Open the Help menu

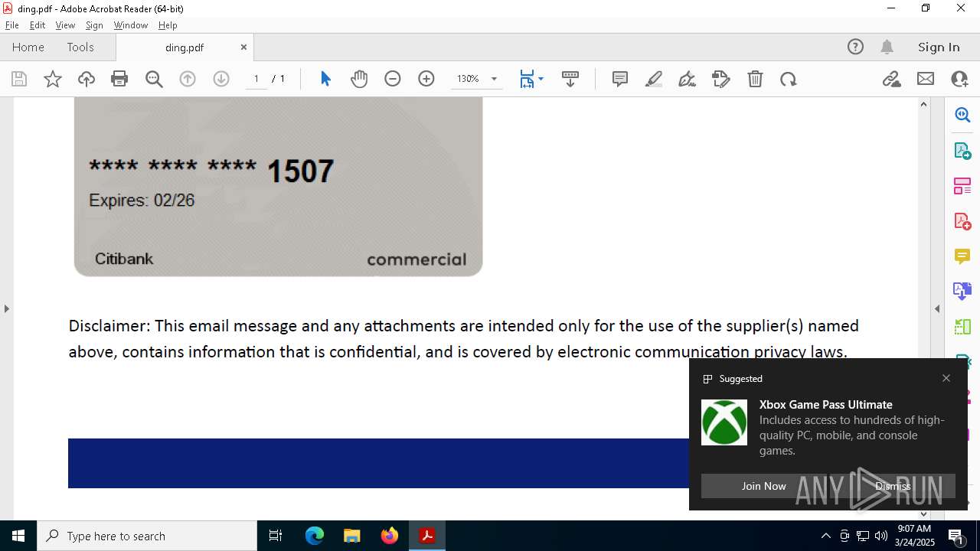pos(168,25)
